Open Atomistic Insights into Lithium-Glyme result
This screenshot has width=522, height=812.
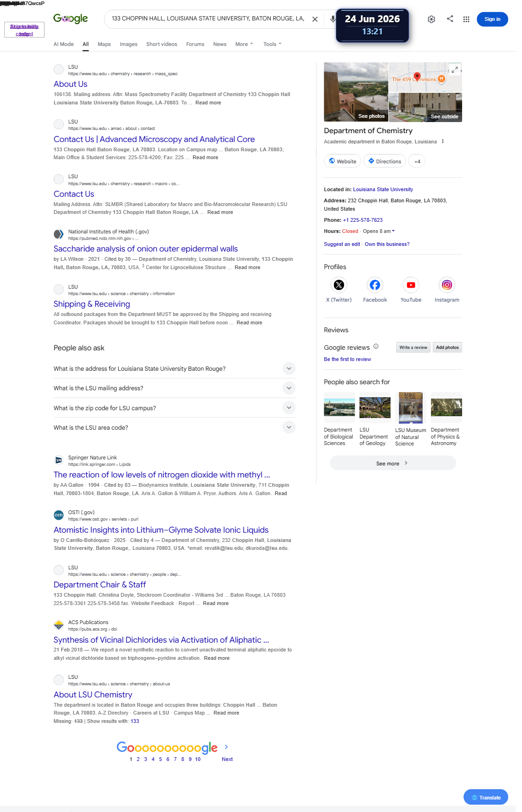(x=161, y=530)
